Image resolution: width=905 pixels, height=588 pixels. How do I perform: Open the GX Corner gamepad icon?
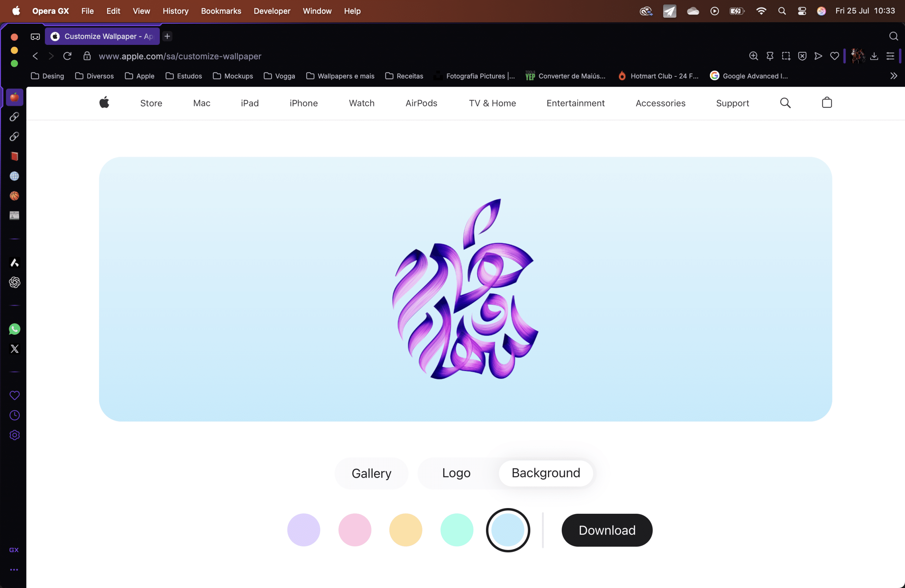(x=35, y=36)
